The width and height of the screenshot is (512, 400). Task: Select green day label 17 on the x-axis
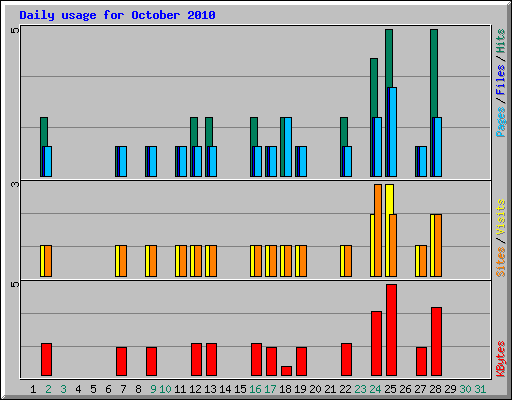[x=270, y=389]
